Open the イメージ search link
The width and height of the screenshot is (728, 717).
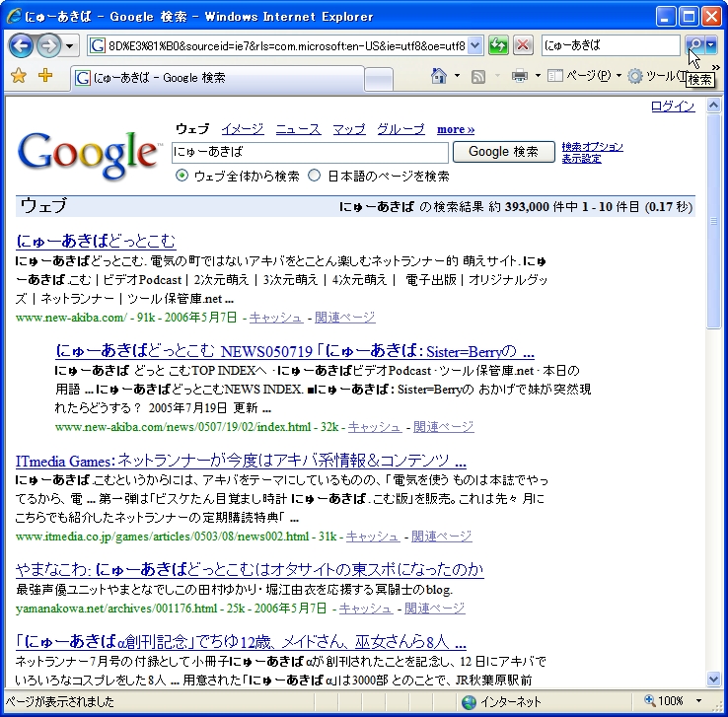[x=243, y=129]
